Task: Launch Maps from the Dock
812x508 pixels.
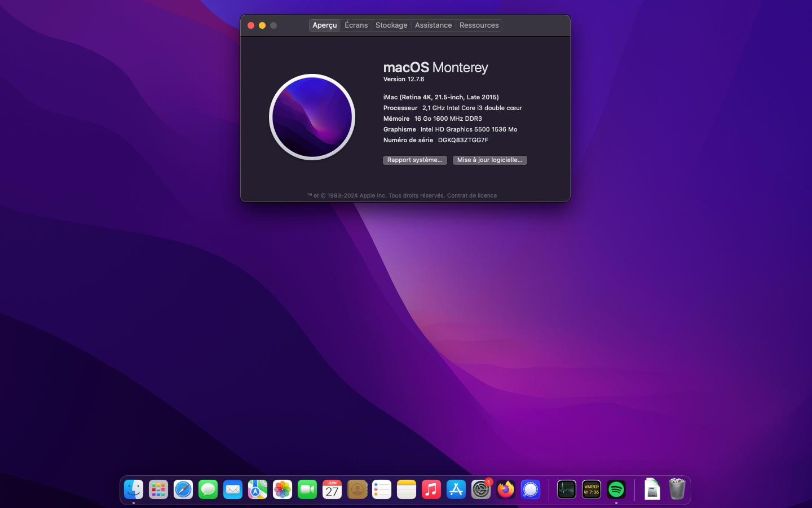Action: tap(258, 489)
